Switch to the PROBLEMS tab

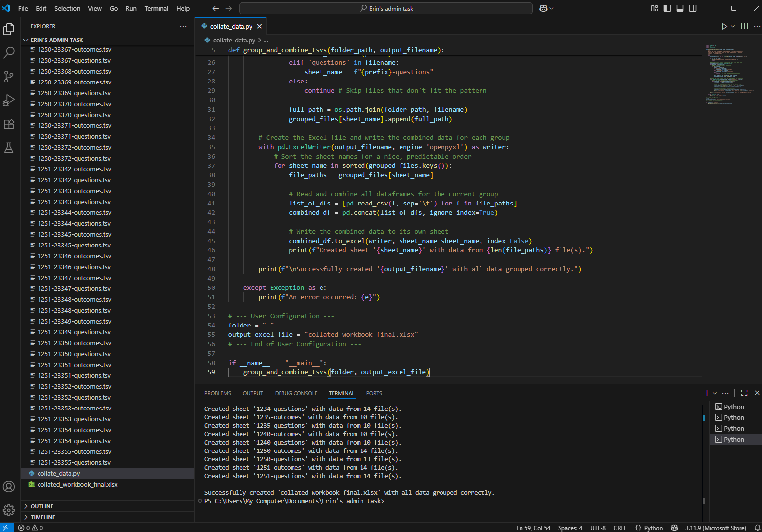coord(218,393)
